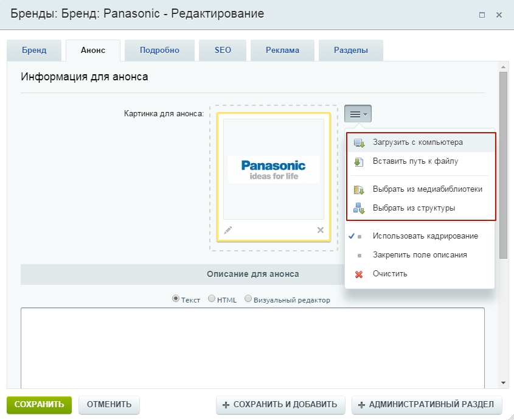Click the ОТМЕНИТЬ button
Screen dimensions: 514x420
(109, 405)
